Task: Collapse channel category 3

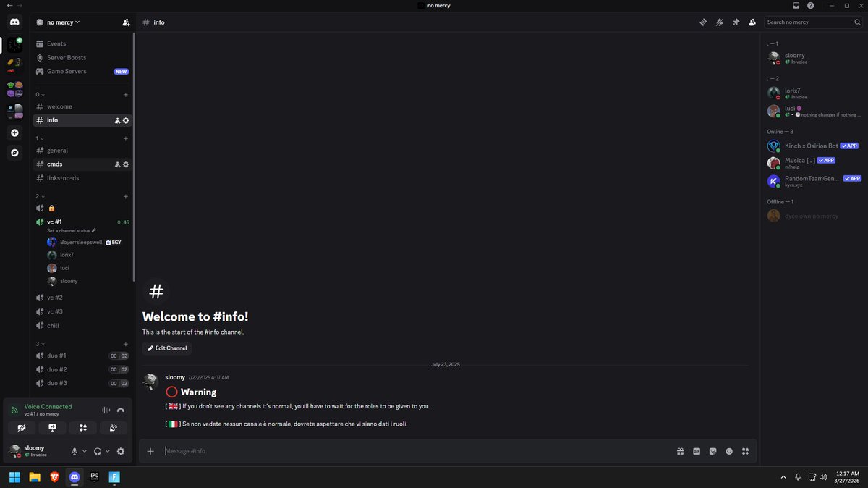Action: click(x=40, y=344)
